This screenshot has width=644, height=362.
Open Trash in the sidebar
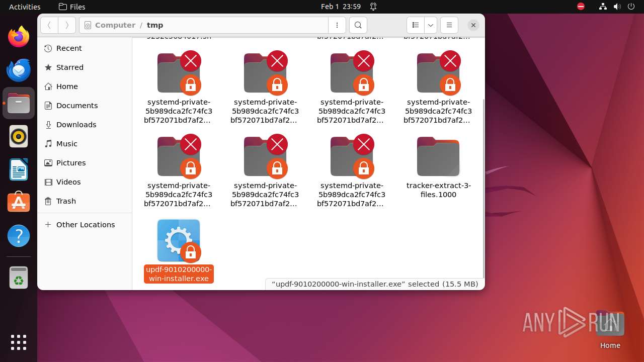[x=85, y=201]
